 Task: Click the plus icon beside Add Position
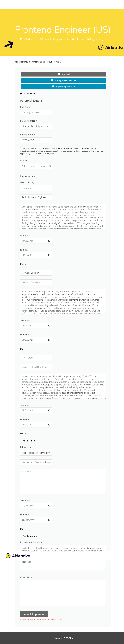(21, 441)
